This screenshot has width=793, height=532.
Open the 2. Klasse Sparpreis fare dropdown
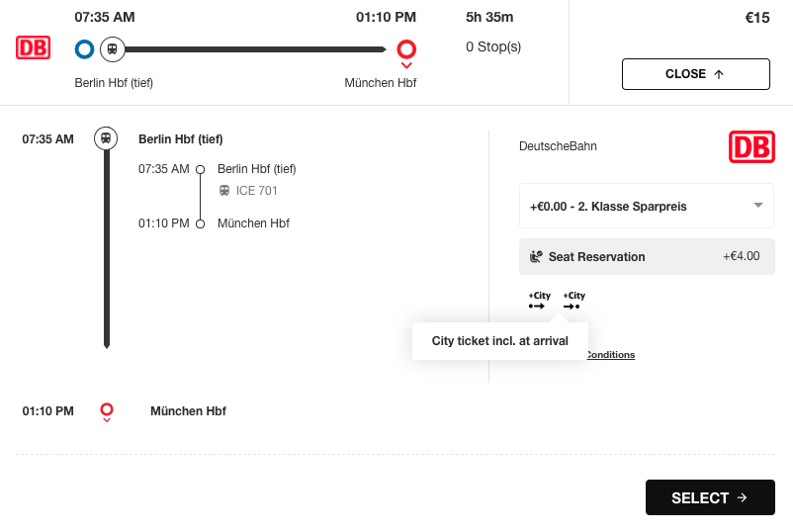pyautogui.click(x=647, y=206)
